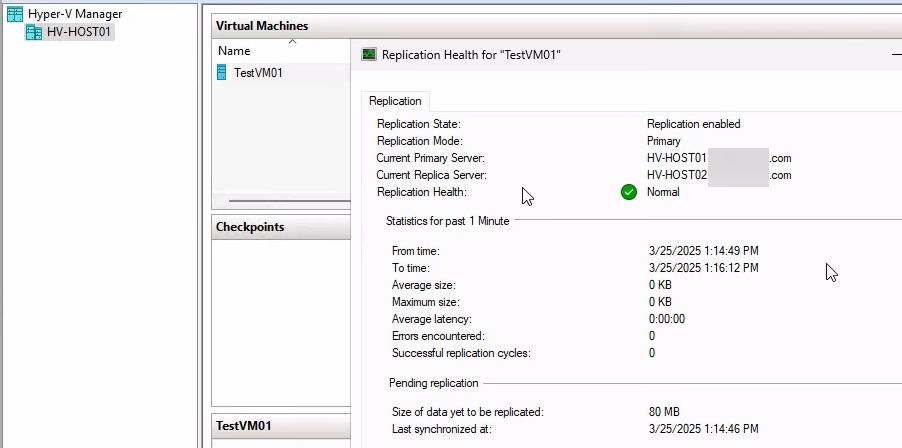The image size is (902, 448).
Task: Select TestVM01 in Virtual Machines list
Action: pos(258,73)
